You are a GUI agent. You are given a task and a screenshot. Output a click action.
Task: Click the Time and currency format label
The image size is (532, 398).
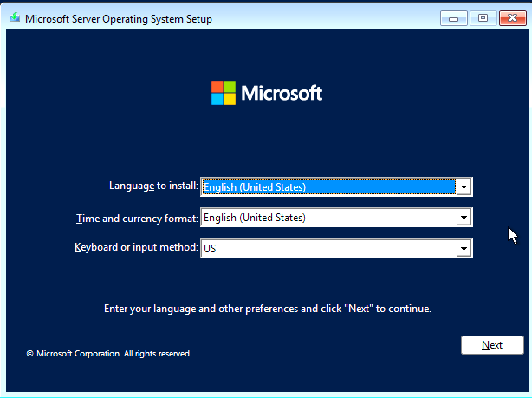tap(138, 218)
